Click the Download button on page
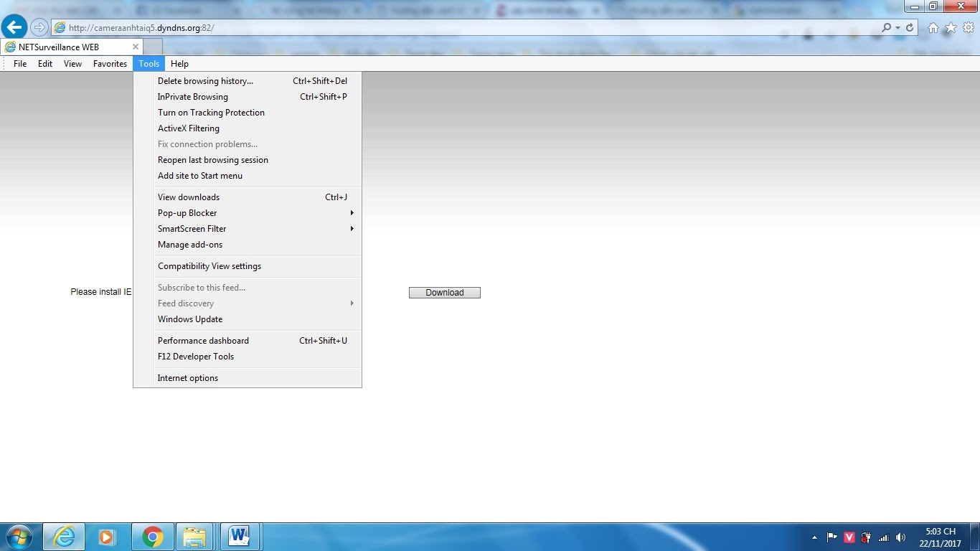This screenshot has width=980, height=551. point(445,293)
